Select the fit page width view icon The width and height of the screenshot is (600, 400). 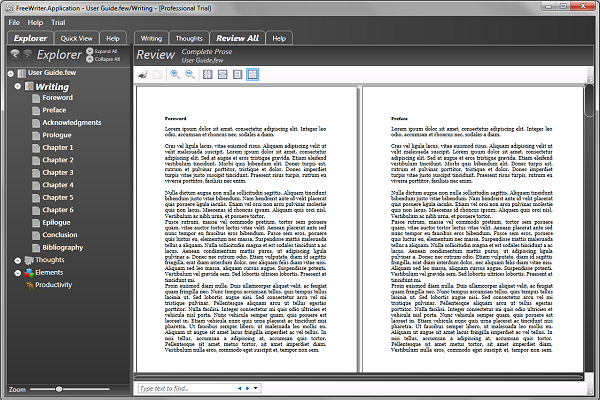(x=222, y=74)
